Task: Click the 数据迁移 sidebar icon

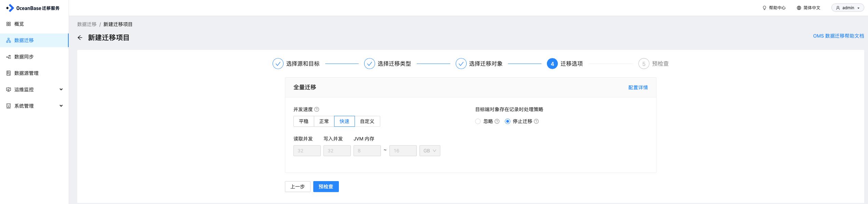Action: click(x=9, y=40)
